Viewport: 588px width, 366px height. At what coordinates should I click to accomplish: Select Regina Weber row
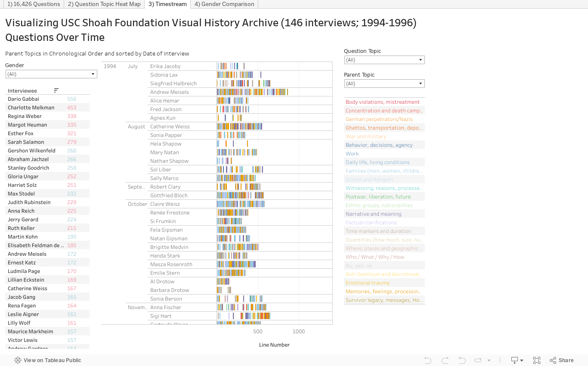click(47, 116)
